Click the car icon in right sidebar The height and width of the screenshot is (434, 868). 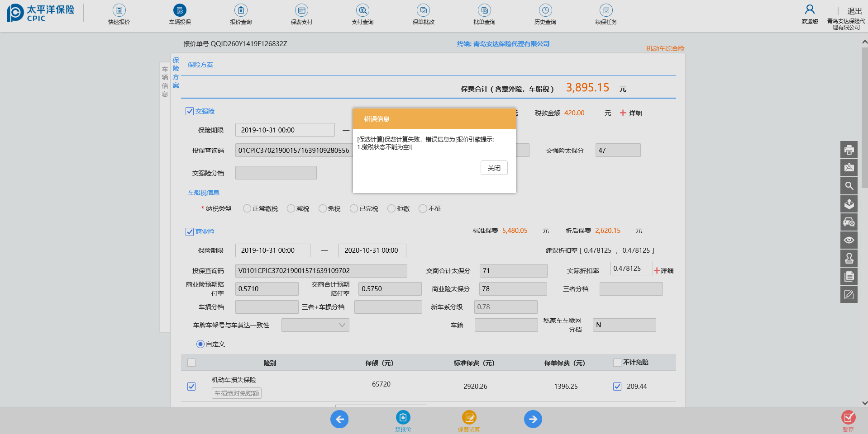coord(849,222)
